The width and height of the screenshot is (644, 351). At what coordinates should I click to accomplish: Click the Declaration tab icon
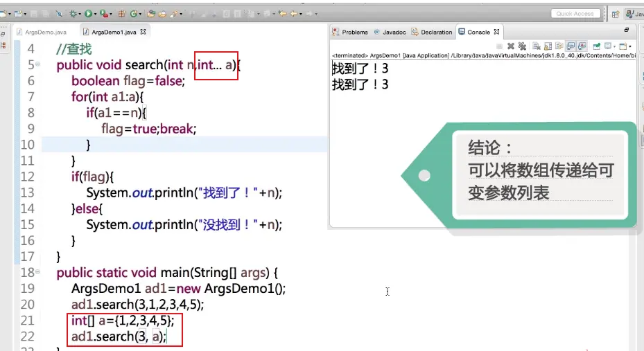[x=415, y=32]
